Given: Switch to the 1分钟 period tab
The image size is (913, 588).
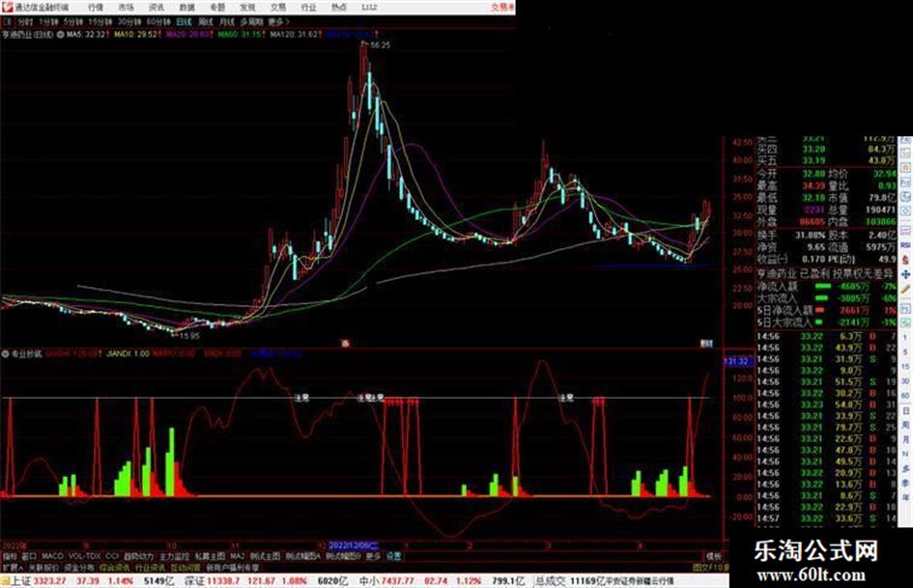Looking at the screenshot, I should pos(48,21).
